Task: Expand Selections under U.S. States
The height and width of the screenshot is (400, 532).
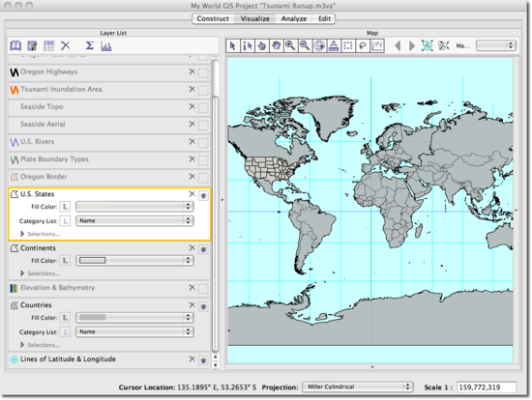Action: 22,234
